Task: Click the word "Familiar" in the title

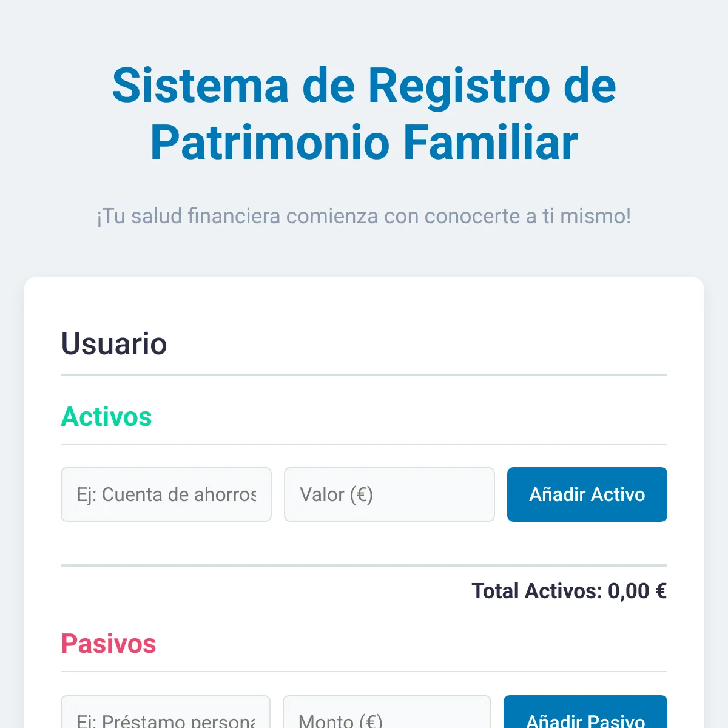Action: (x=490, y=143)
